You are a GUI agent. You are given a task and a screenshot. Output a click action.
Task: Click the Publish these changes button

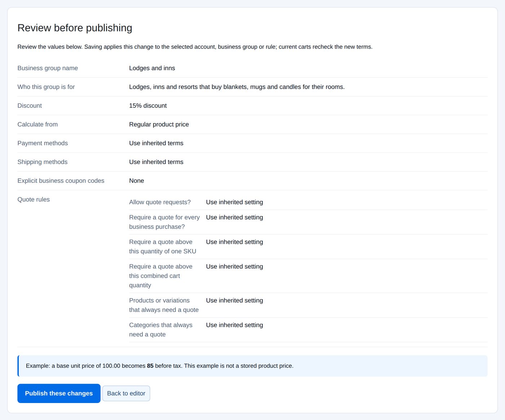[x=59, y=393]
